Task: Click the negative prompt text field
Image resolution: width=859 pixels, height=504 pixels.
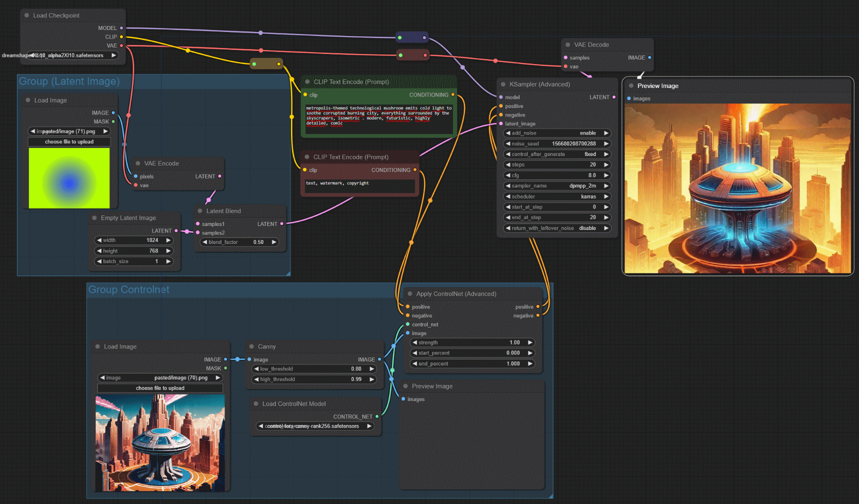Action: tap(359, 186)
